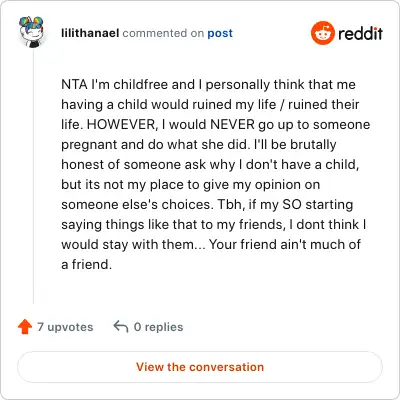Click the capitalized word "HOWEVER" in comment
This screenshot has height=400, width=400.
click(x=121, y=125)
